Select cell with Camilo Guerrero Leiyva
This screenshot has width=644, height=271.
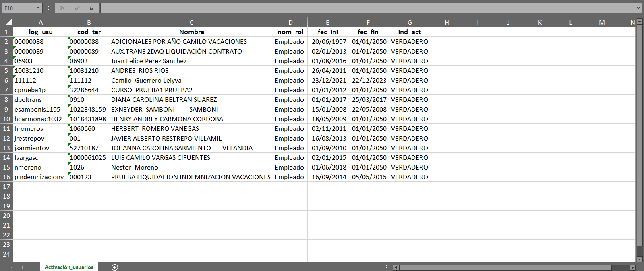coord(192,80)
